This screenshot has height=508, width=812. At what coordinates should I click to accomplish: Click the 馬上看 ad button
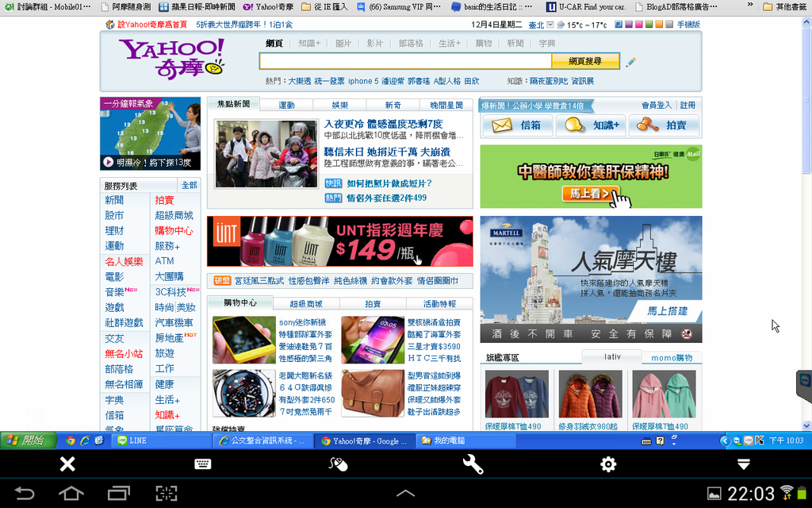[591, 194]
